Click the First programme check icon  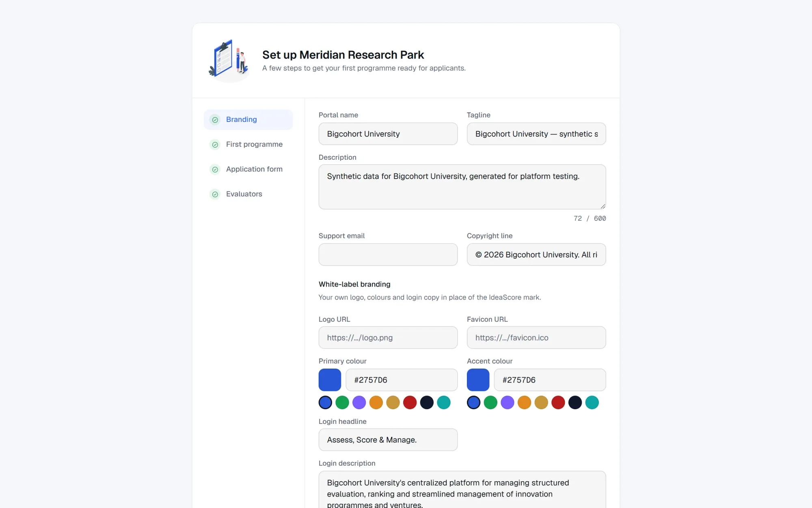[215, 145]
